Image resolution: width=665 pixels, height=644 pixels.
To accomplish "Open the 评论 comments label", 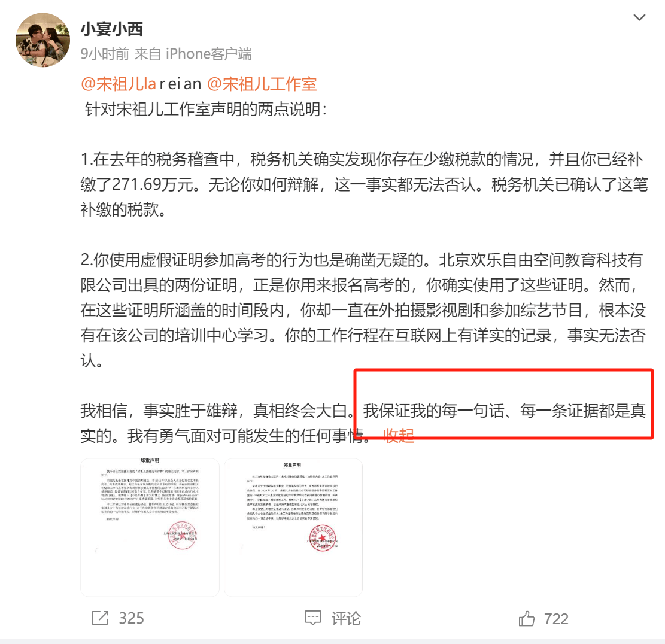I will point(346,618).
